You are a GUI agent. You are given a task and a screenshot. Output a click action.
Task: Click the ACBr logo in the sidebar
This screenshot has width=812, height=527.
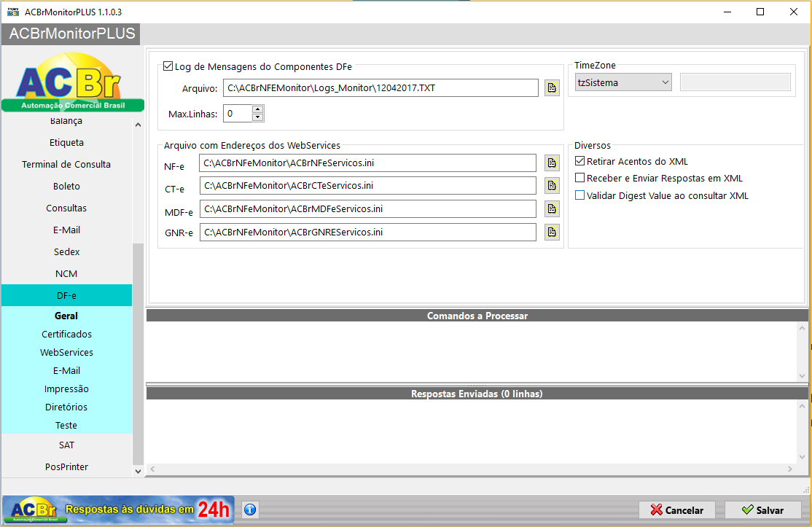pyautogui.click(x=72, y=82)
